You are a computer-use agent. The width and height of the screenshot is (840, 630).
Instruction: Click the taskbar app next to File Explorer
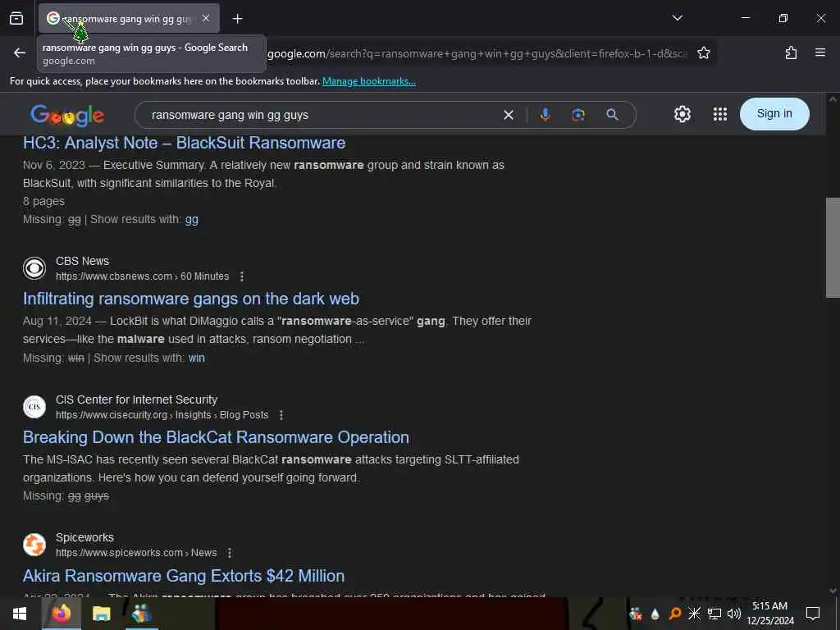point(141,614)
